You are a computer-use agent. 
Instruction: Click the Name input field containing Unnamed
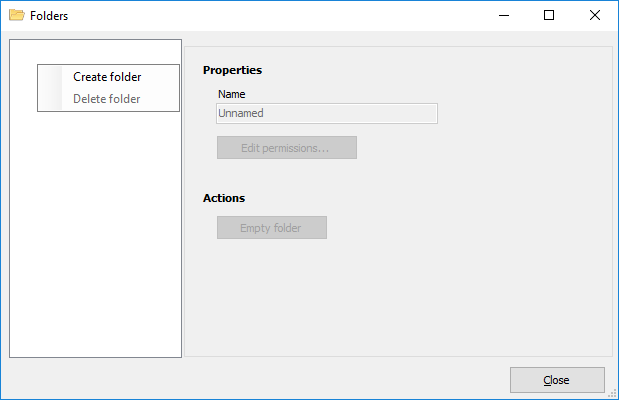point(327,113)
